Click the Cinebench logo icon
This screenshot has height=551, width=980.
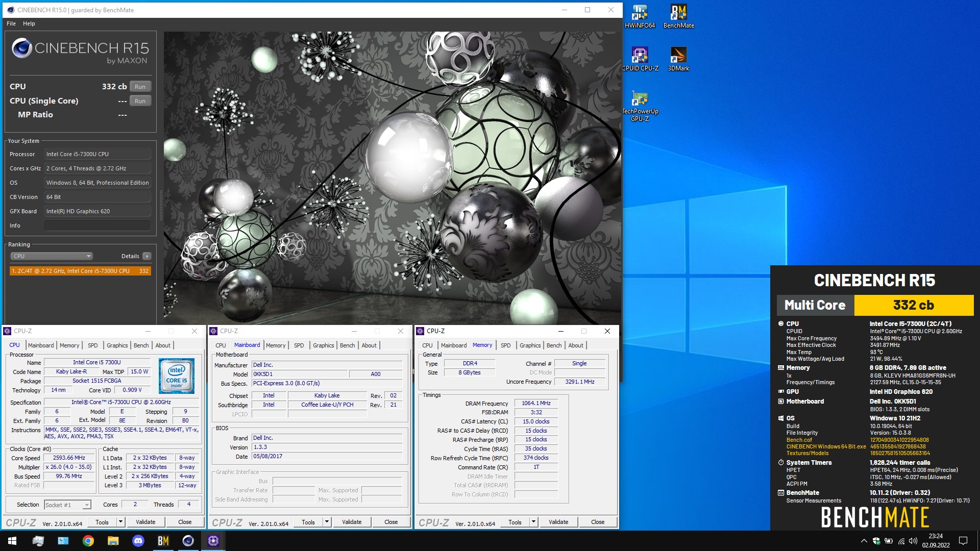22,48
